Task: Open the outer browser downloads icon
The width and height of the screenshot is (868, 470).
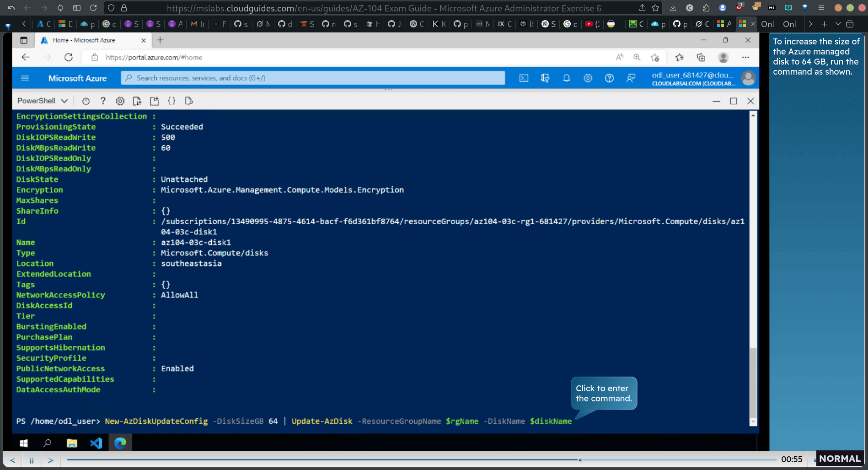Action: point(673,8)
